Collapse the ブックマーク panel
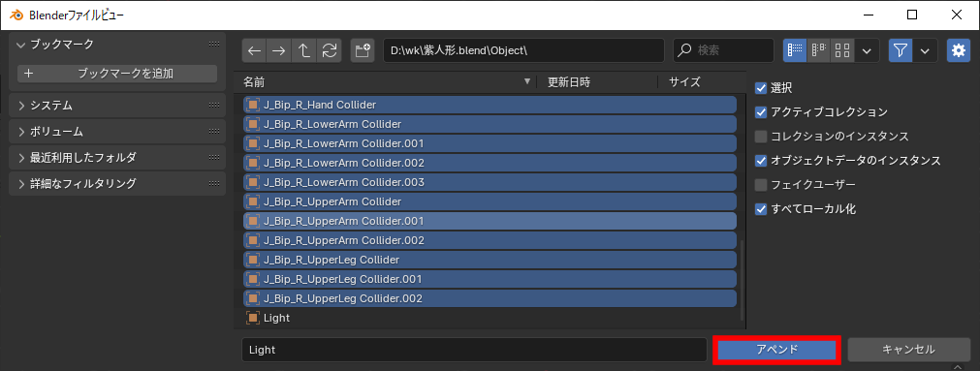The image size is (980, 371). [x=20, y=45]
